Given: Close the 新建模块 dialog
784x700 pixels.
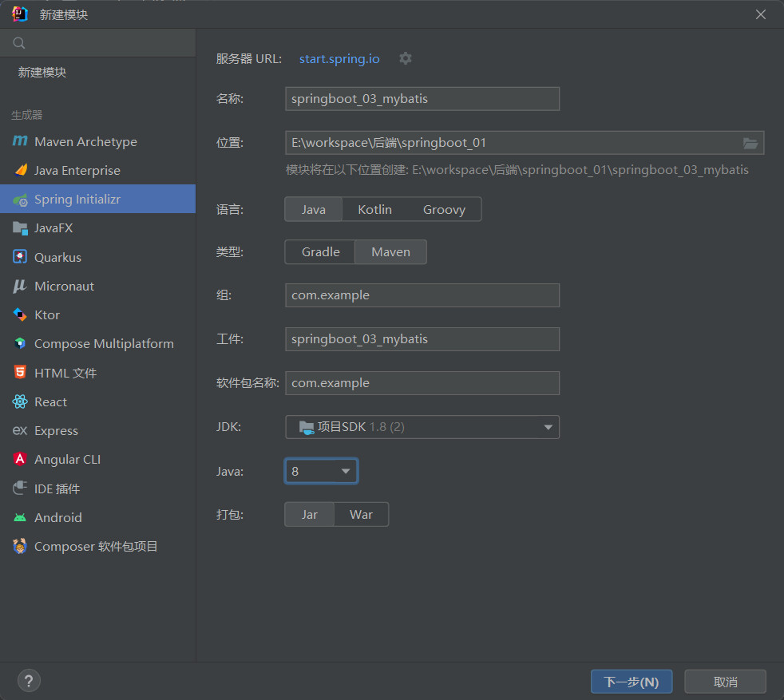Looking at the screenshot, I should 761,14.
